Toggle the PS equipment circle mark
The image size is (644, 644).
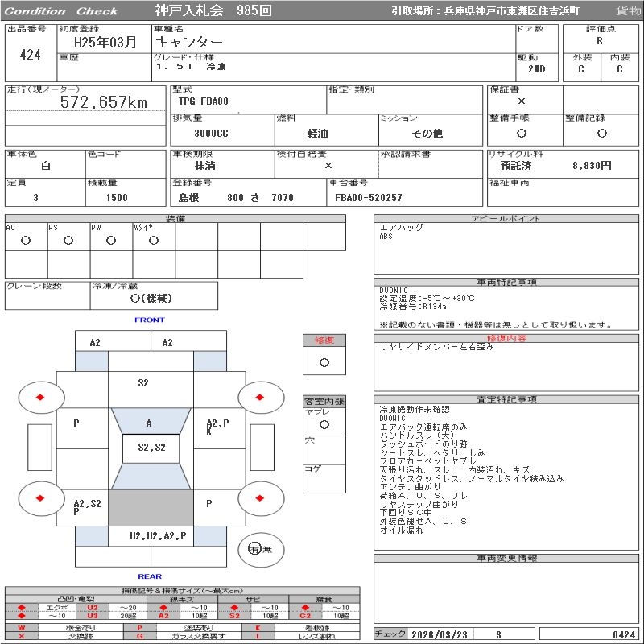point(68,240)
